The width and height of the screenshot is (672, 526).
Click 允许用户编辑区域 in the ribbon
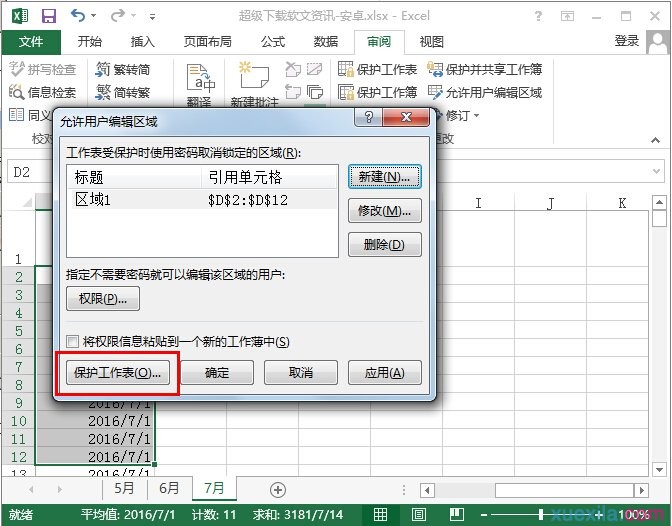pos(485,92)
